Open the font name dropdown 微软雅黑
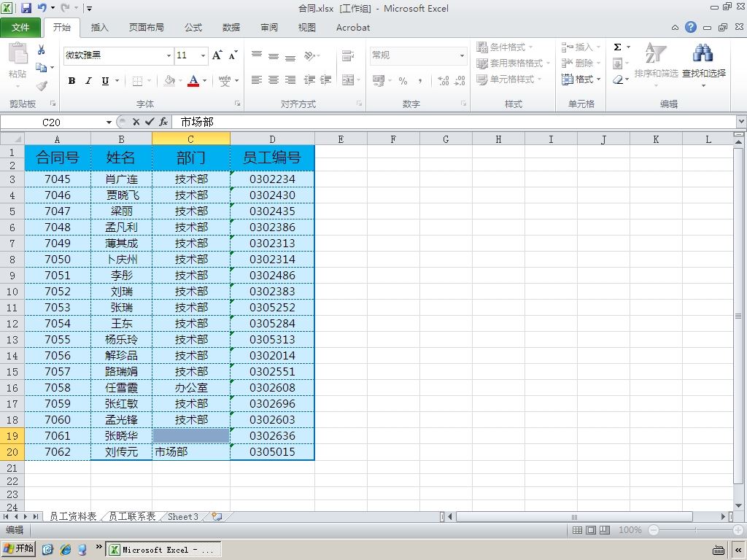 [169, 55]
